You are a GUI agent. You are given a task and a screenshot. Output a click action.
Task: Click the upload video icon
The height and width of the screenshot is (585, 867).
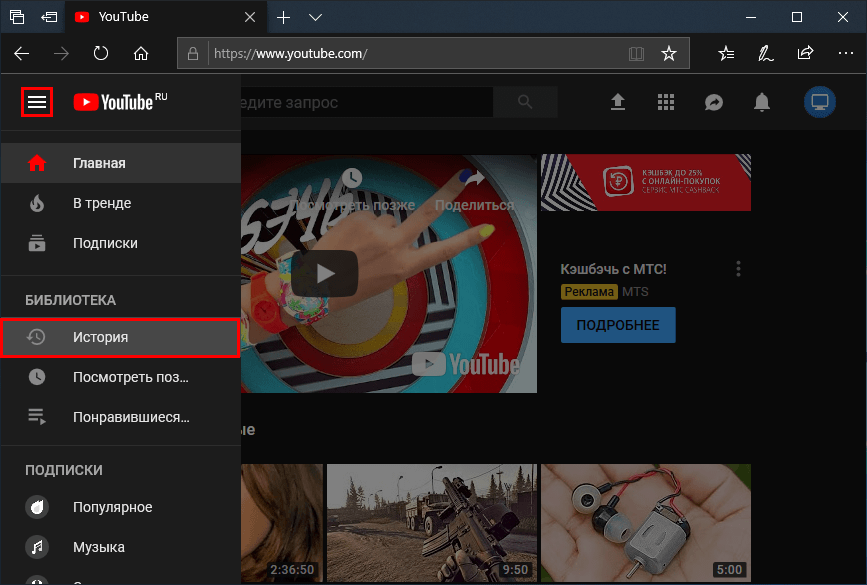coord(618,102)
